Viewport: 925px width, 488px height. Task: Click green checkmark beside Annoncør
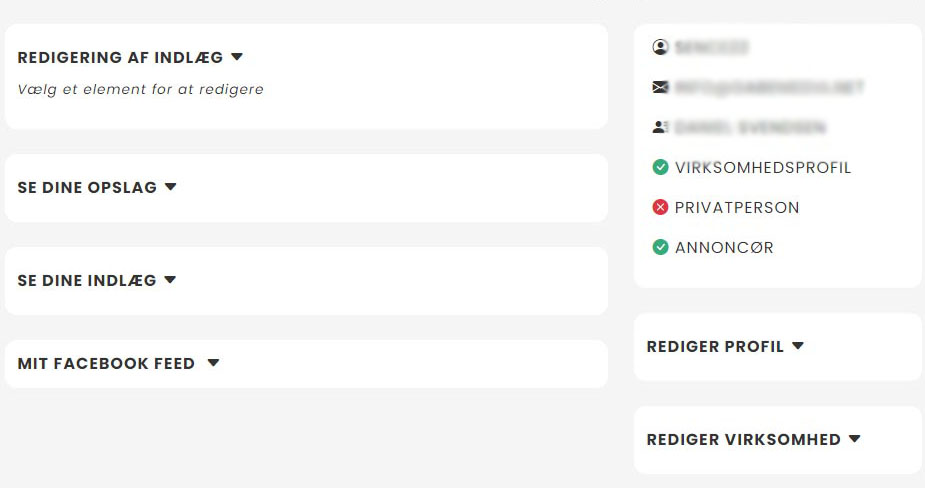point(660,247)
